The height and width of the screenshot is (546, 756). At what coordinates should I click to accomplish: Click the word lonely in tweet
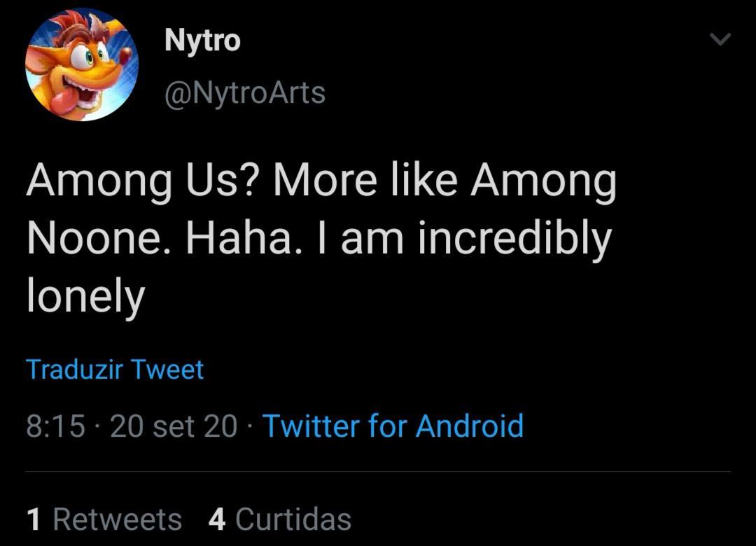point(85,295)
